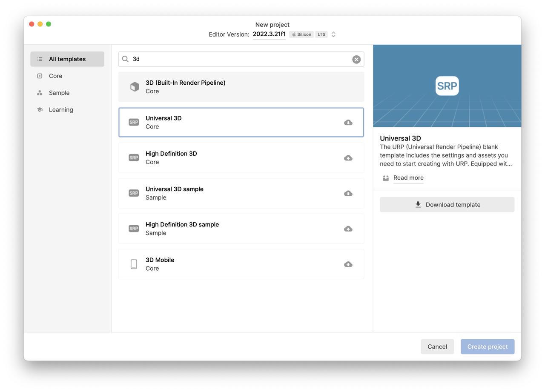Click the URP description text
The width and height of the screenshot is (545, 392).
(x=446, y=155)
